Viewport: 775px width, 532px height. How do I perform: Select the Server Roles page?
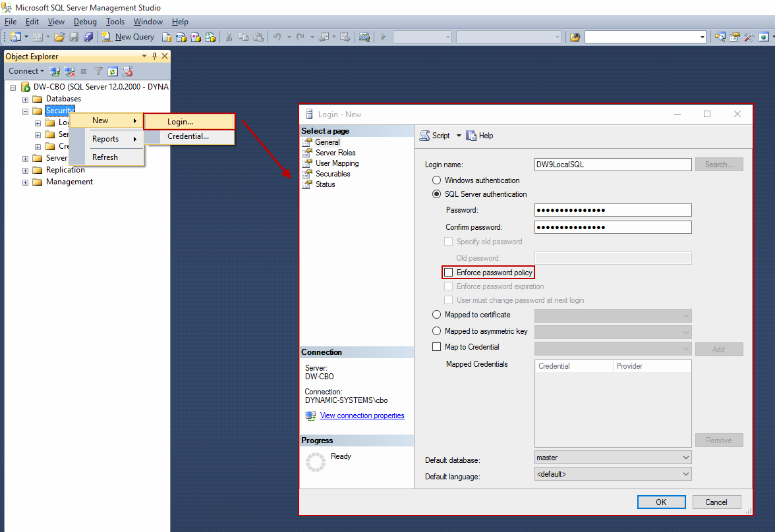[335, 153]
